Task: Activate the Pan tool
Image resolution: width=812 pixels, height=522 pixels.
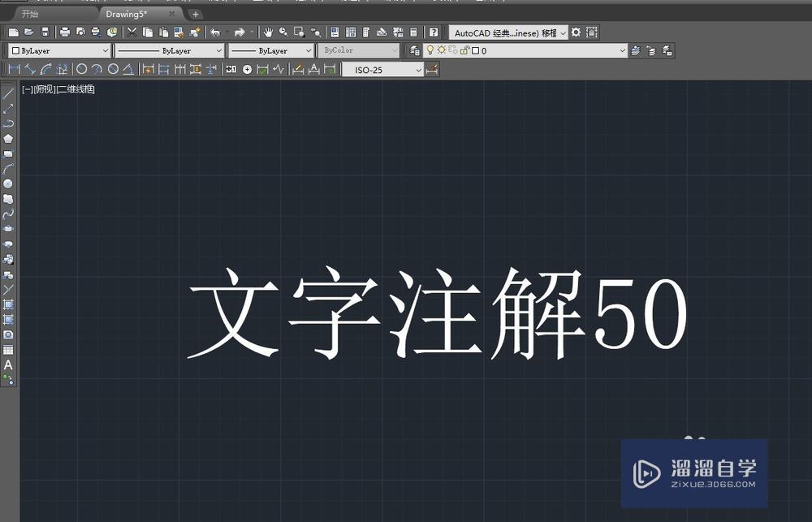Action: click(268, 32)
